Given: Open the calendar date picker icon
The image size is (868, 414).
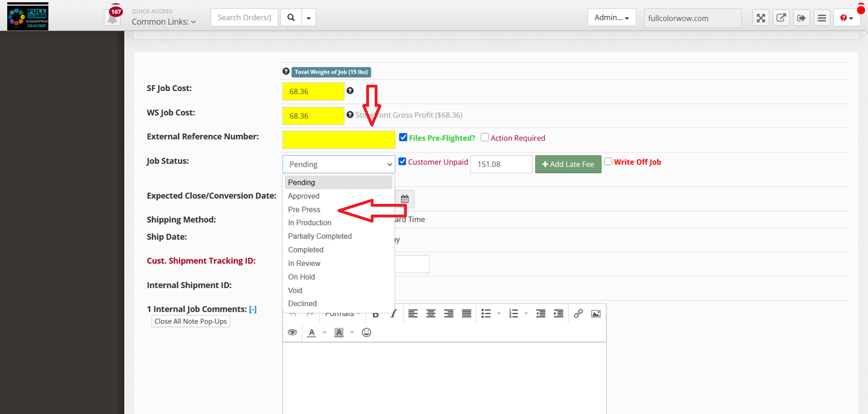Looking at the screenshot, I should tap(405, 199).
